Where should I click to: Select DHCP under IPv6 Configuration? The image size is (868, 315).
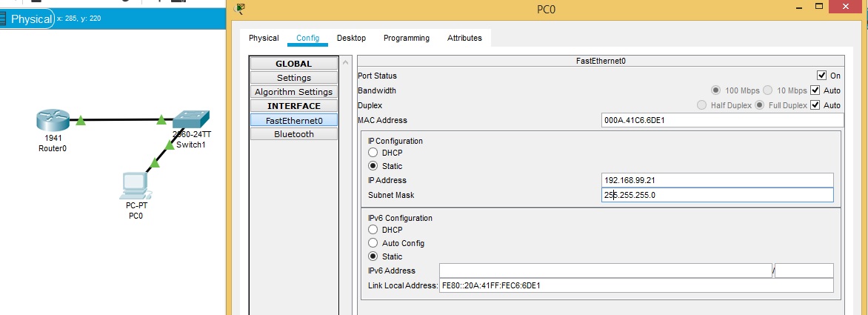[373, 230]
